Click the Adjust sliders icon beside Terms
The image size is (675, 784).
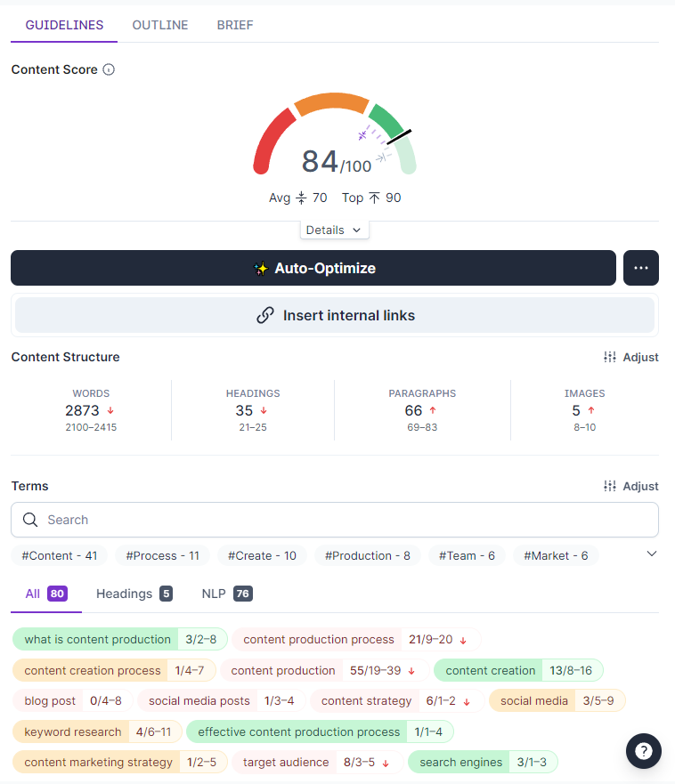click(610, 486)
